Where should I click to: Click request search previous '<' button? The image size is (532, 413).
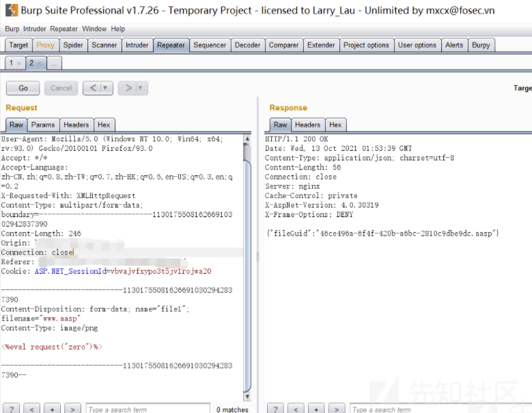[32, 410]
